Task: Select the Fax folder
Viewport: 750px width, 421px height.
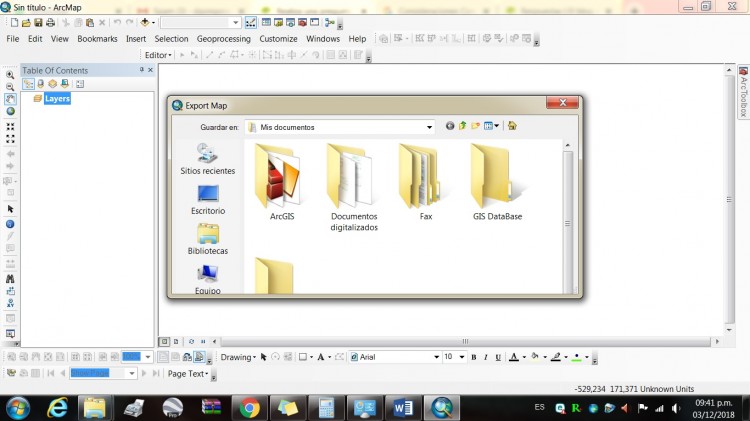Action: 426,182
